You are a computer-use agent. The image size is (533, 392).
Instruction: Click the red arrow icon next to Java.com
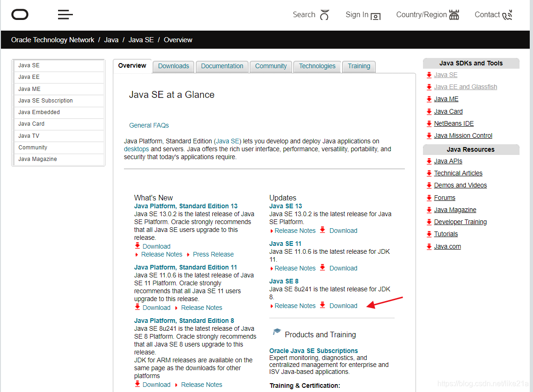tap(429, 247)
